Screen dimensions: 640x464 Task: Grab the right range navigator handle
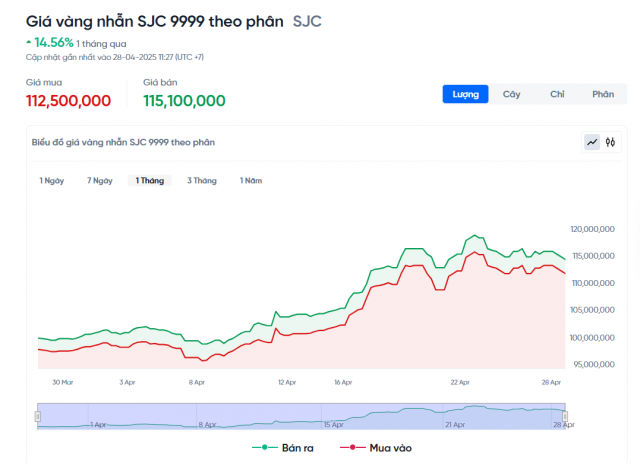tap(565, 416)
